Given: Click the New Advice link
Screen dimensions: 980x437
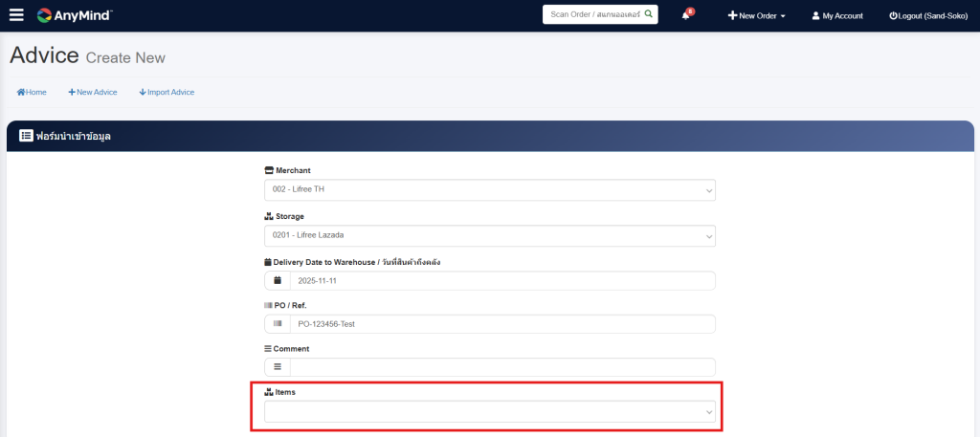Looking at the screenshot, I should coord(93,92).
